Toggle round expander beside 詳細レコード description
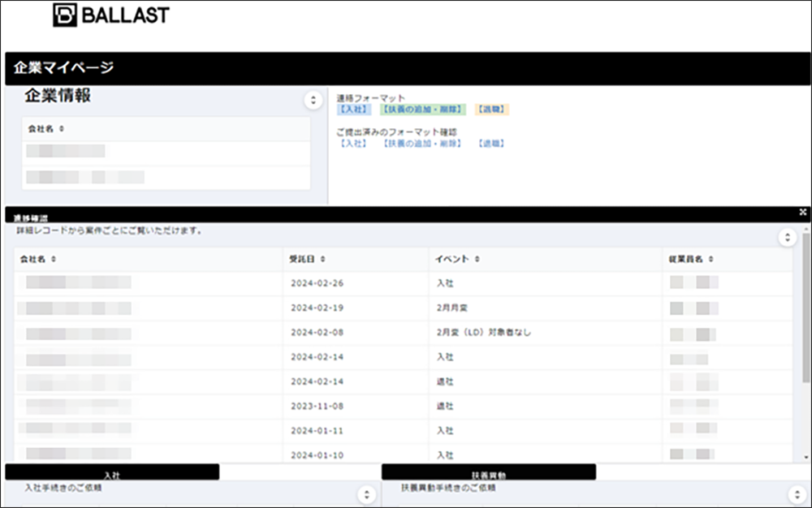The width and height of the screenshot is (812, 508). 787,238
